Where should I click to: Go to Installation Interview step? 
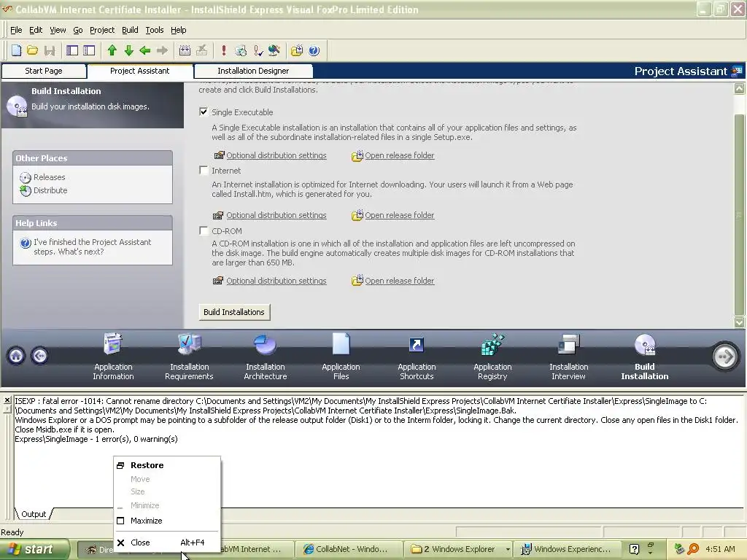coord(569,357)
